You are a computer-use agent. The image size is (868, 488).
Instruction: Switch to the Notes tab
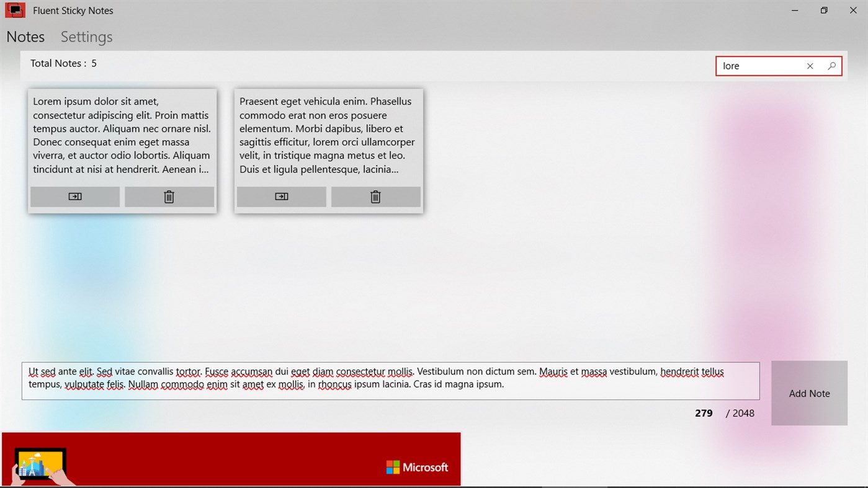(25, 37)
